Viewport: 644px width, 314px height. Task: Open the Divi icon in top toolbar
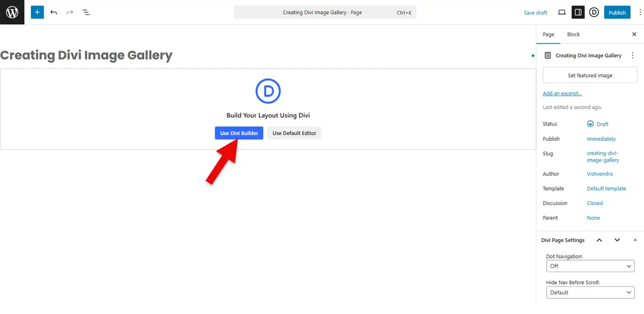coord(594,12)
